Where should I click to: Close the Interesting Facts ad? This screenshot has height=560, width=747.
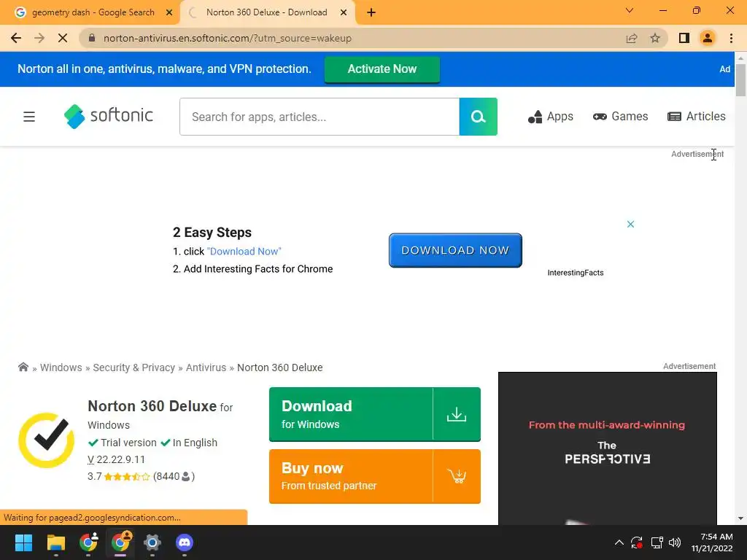[x=630, y=224]
